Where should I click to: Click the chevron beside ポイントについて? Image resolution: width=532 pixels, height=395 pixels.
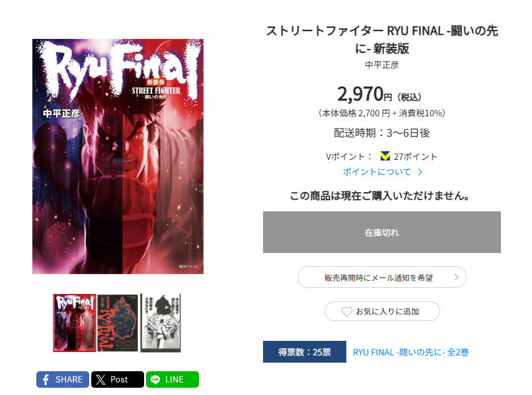(420, 172)
